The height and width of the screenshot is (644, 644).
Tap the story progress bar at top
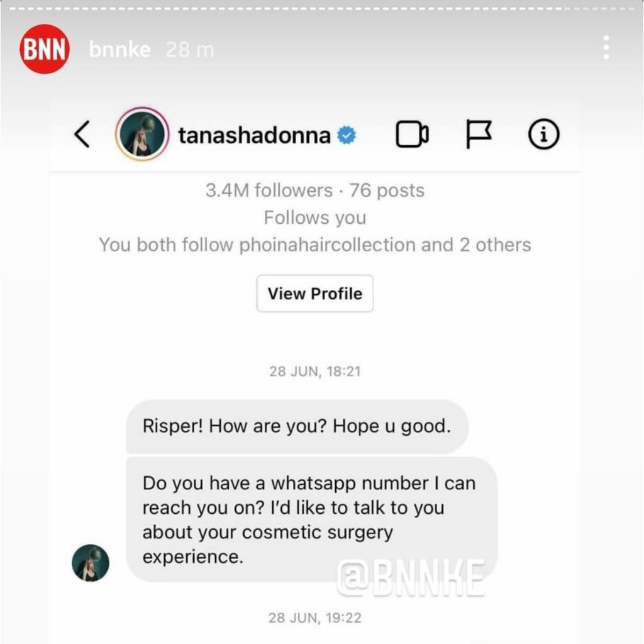point(322,9)
